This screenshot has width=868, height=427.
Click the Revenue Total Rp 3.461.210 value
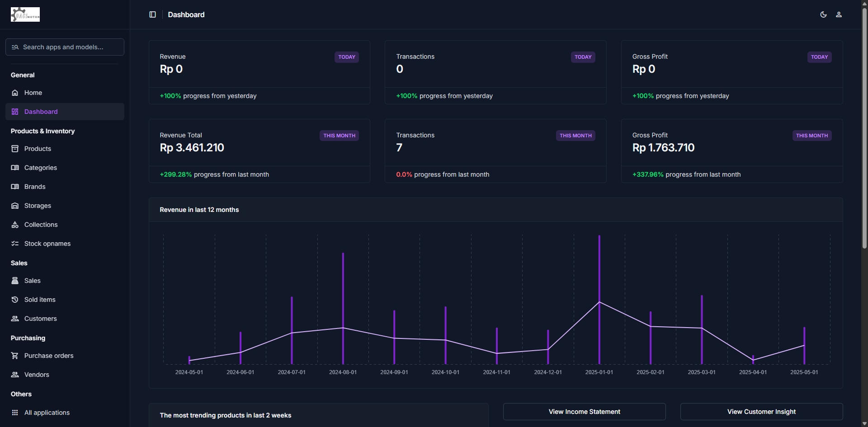(x=192, y=148)
